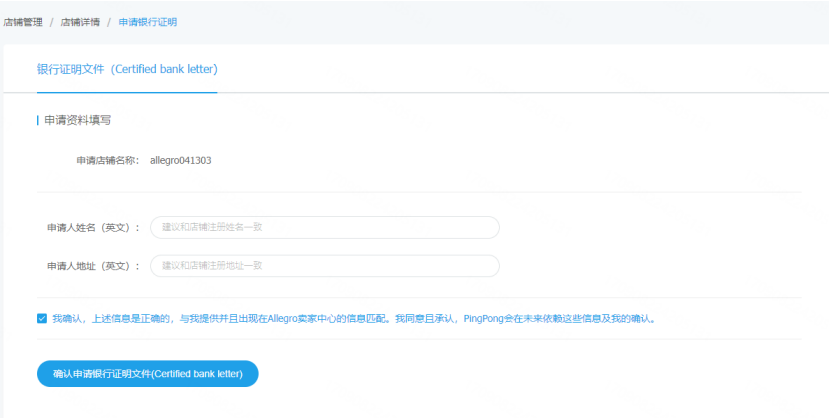The width and height of the screenshot is (829, 418).
Task: Click the 申请店铺名称 label
Action: click(108, 161)
